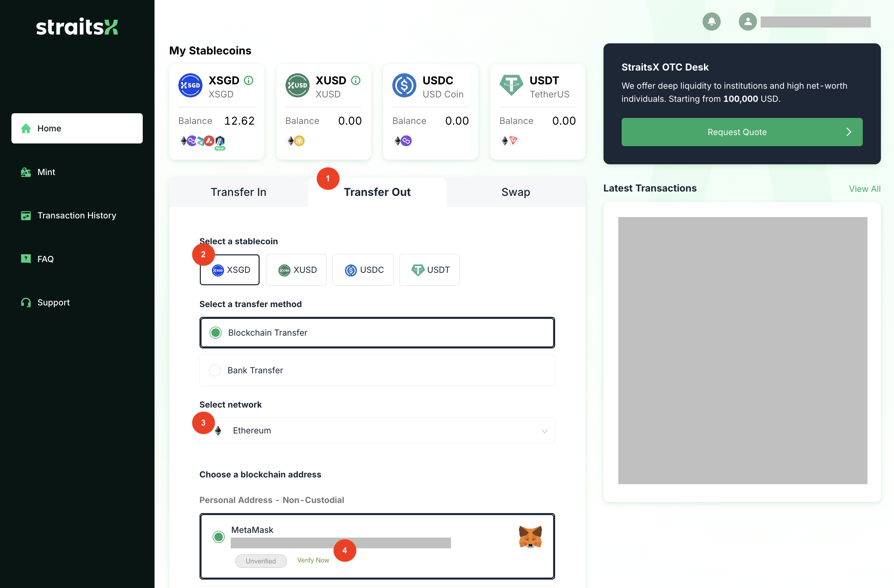Click the XSGD info icon
The image size is (894, 588).
pos(249,80)
